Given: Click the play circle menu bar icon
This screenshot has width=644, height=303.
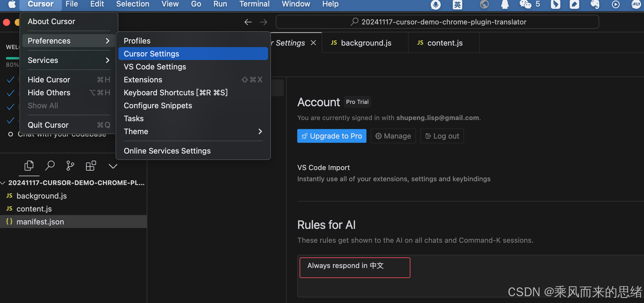Looking at the screenshot, I should point(615,4).
